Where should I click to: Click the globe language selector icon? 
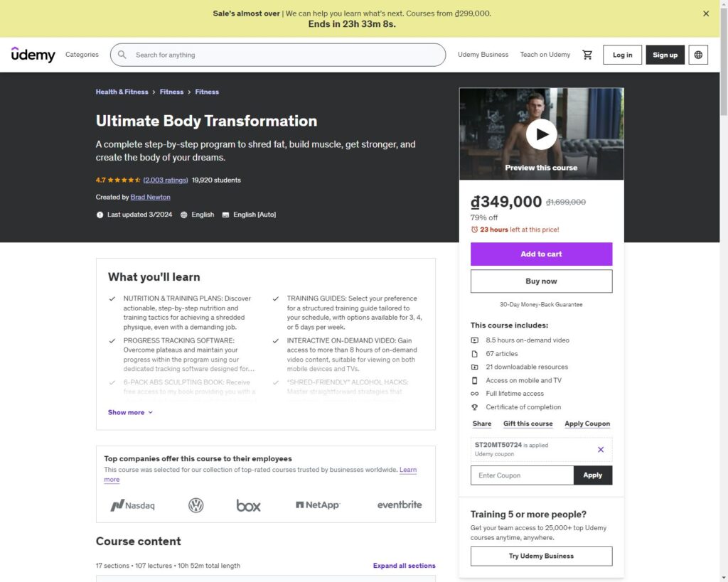698,55
